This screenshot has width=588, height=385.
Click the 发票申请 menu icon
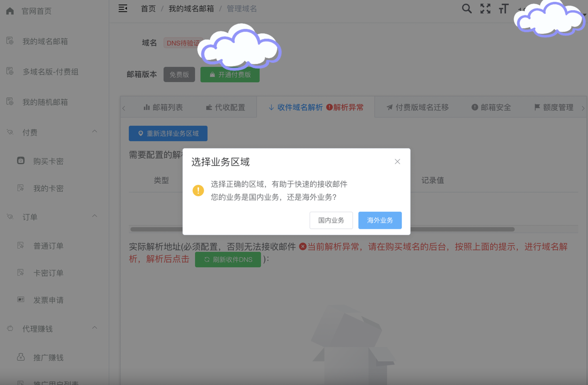[21, 300]
